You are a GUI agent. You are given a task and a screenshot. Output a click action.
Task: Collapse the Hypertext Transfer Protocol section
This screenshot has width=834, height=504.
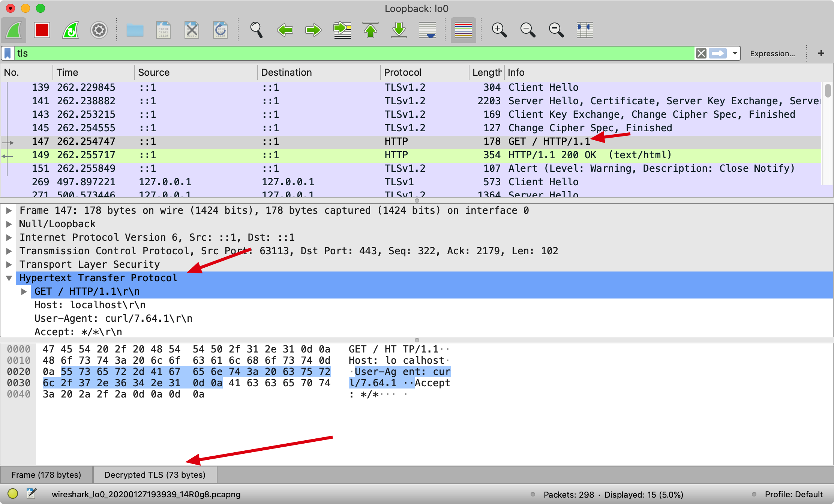coord(9,278)
